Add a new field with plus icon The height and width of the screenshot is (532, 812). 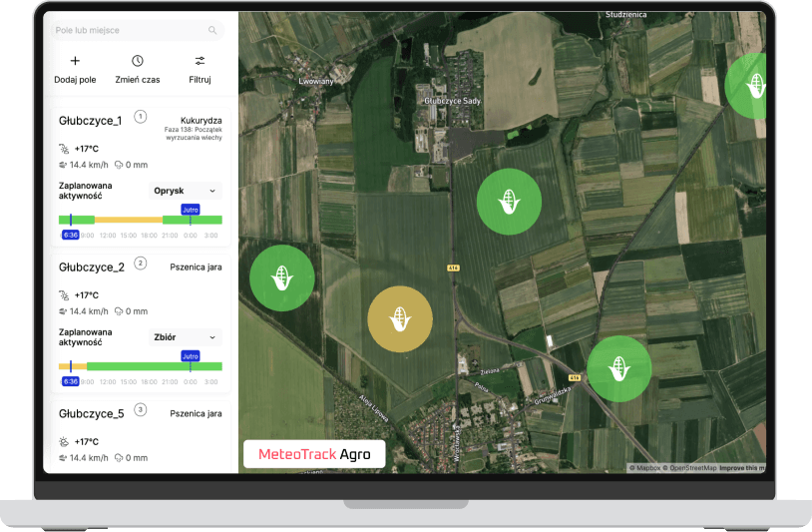coord(75,61)
